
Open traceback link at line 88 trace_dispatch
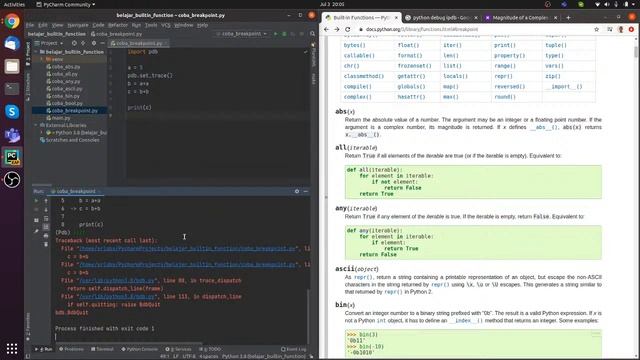pyautogui.click(x=117, y=281)
